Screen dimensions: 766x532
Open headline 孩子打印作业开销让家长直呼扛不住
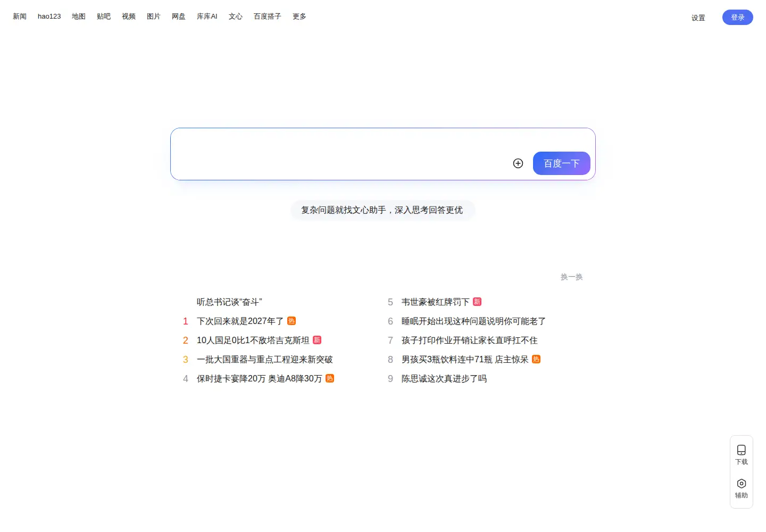click(470, 340)
